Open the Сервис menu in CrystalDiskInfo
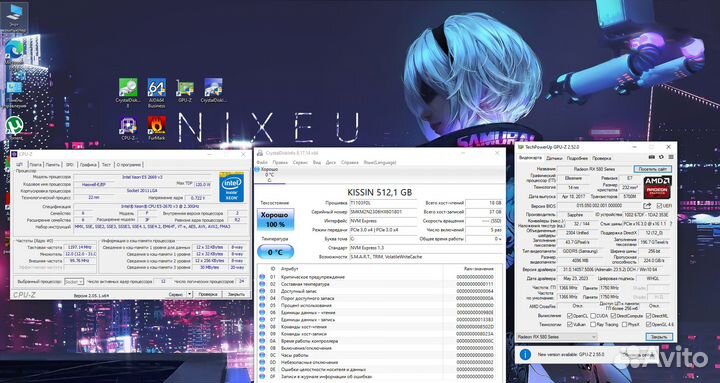Image resolution: width=720 pixels, height=383 pixels. (300, 163)
